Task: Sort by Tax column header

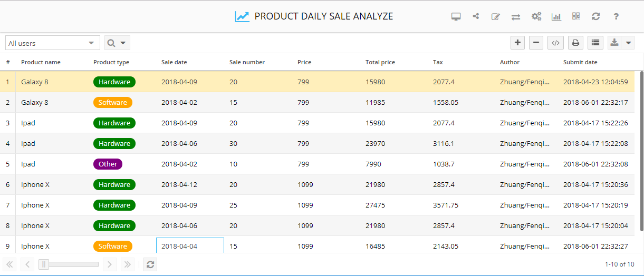Action: tap(438, 62)
